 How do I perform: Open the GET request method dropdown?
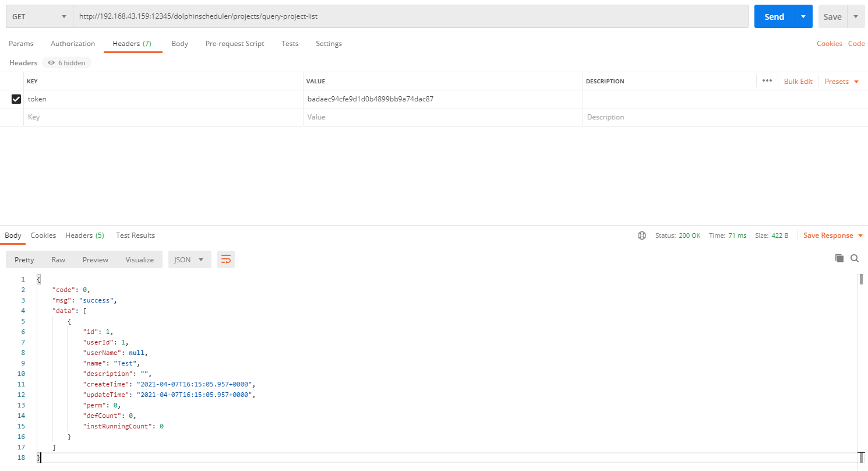tap(38, 16)
